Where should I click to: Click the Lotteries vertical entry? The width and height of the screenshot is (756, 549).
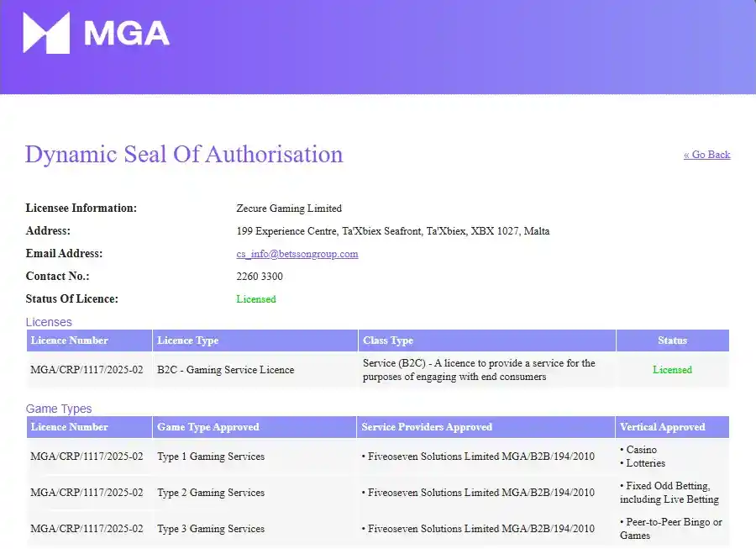coord(643,463)
